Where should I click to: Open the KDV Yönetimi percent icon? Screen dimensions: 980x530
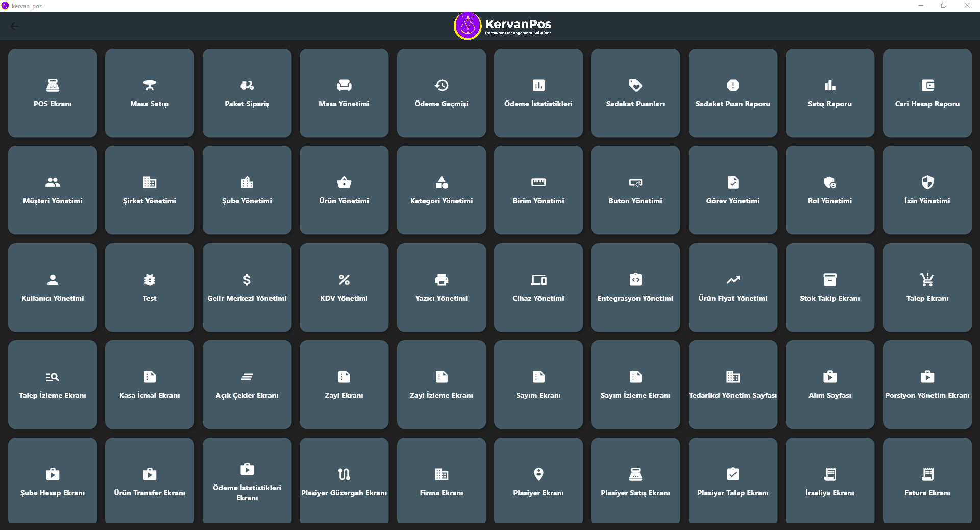[344, 280]
